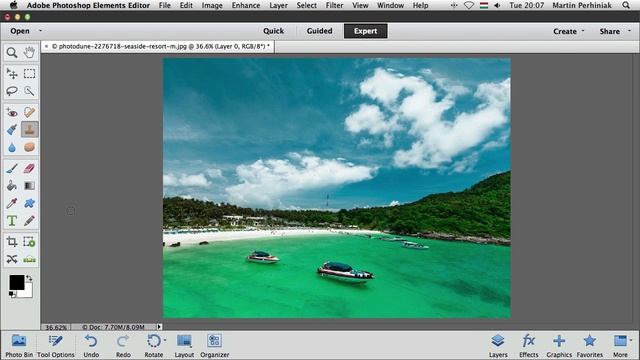
Task: Launch the Organizer
Action: (x=214, y=345)
